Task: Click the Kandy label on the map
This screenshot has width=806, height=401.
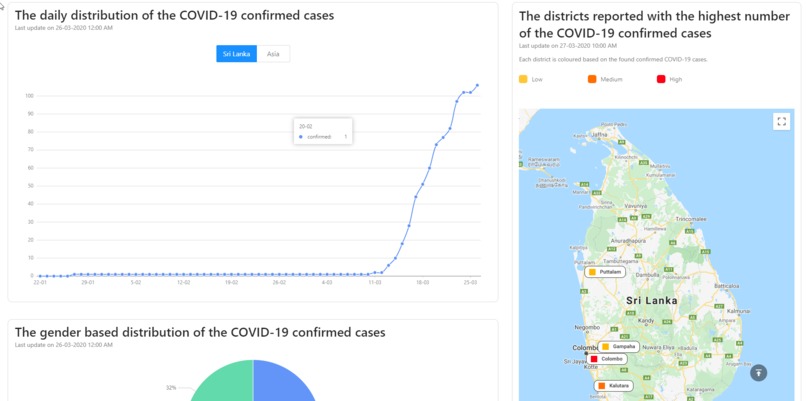Action: 646,321
